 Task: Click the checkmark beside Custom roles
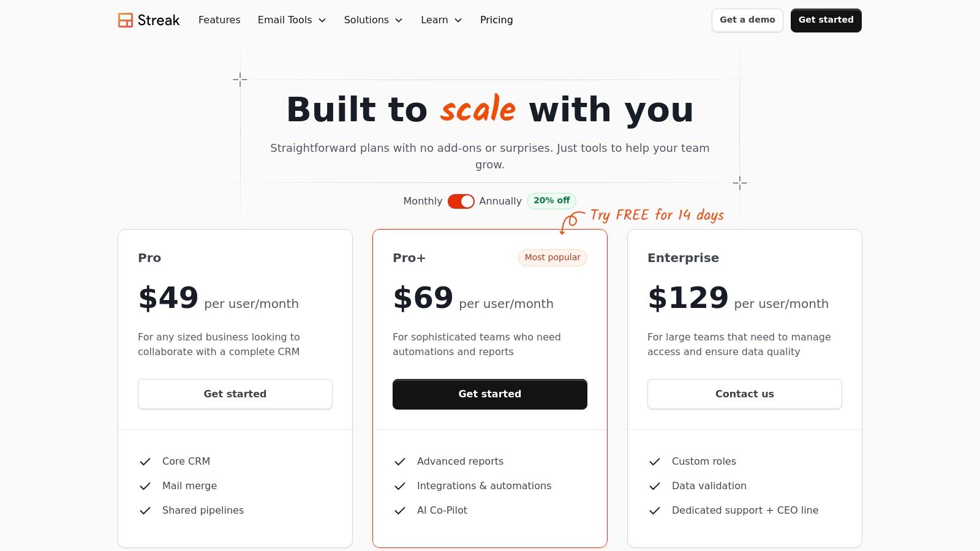tap(655, 462)
